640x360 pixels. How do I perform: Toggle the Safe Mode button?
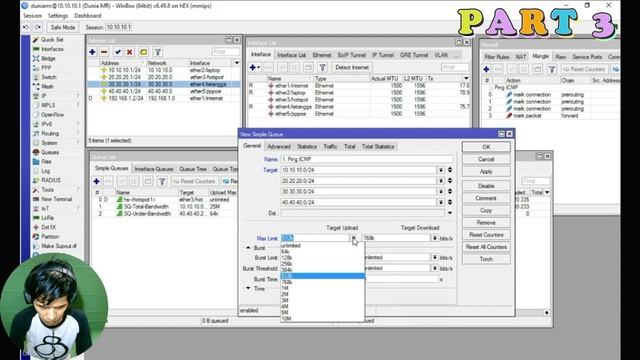tap(63, 27)
